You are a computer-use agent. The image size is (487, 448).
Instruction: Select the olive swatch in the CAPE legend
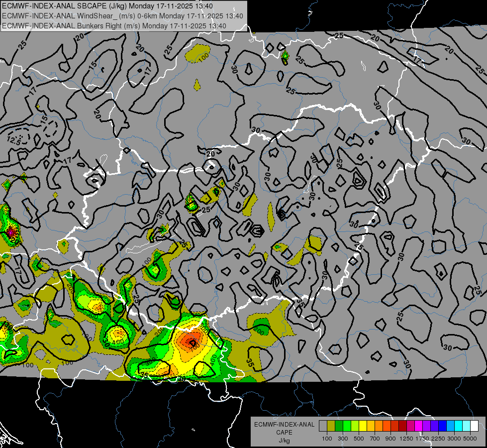pos(331,426)
